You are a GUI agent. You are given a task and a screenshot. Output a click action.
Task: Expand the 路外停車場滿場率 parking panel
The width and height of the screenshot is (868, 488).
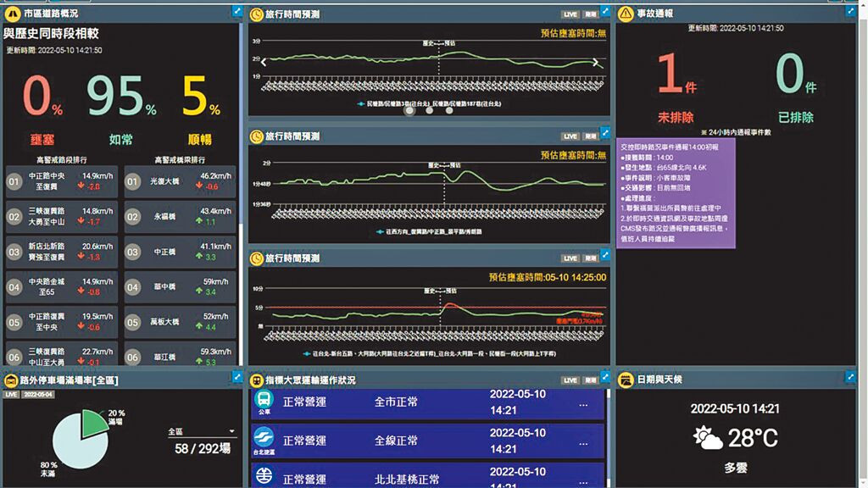tap(236, 376)
